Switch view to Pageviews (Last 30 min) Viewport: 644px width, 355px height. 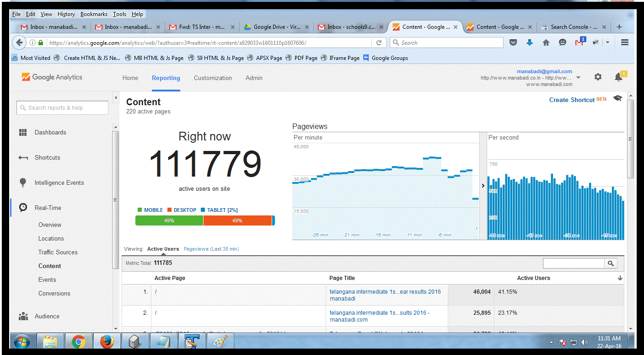211,249
